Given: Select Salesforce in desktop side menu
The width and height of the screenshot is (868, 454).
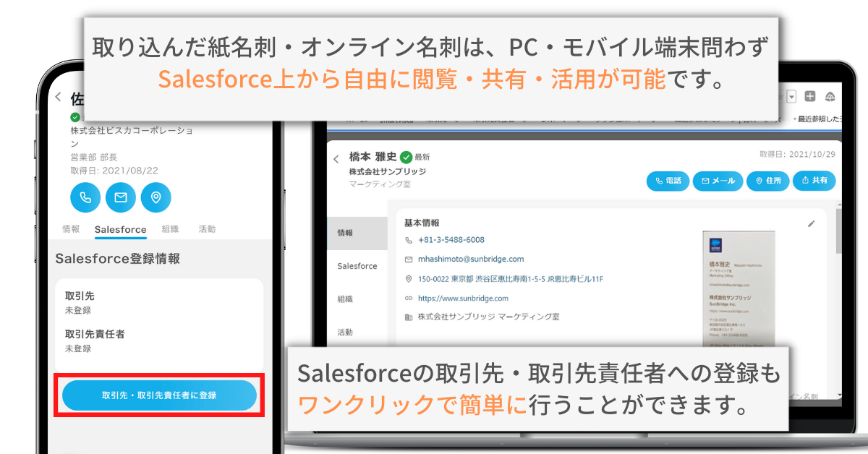Looking at the screenshot, I should pyautogui.click(x=357, y=266).
